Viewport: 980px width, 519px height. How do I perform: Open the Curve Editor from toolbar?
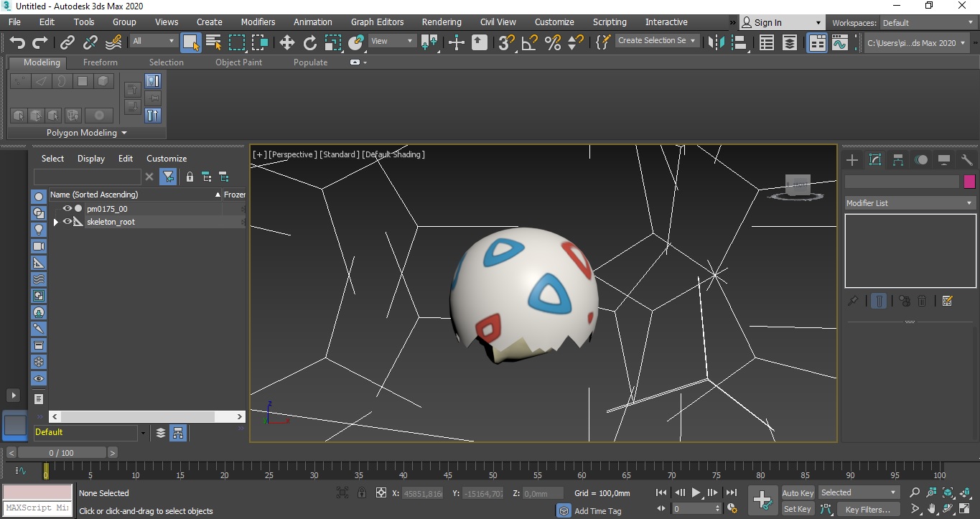[x=840, y=42]
